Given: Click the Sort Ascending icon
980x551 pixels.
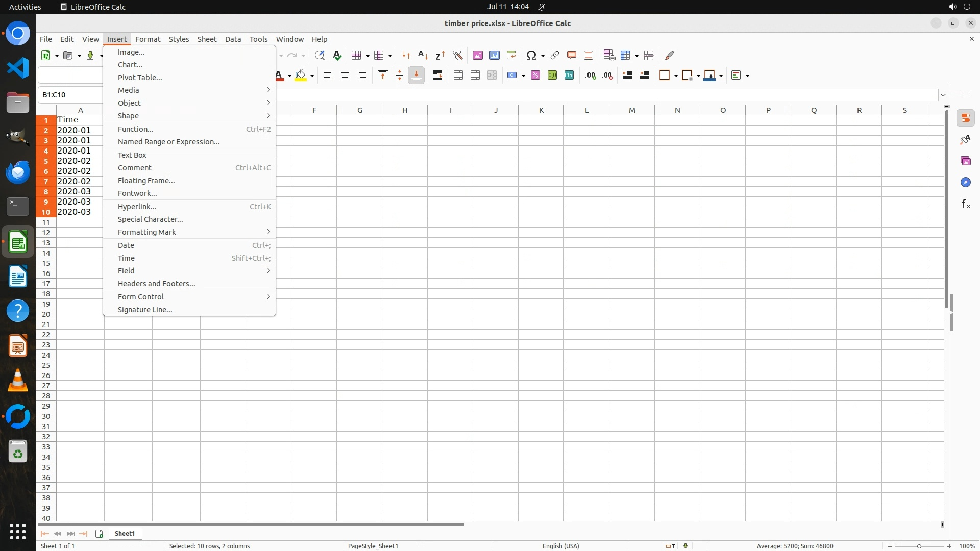Looking at the screenshot, I should point(423,55).
